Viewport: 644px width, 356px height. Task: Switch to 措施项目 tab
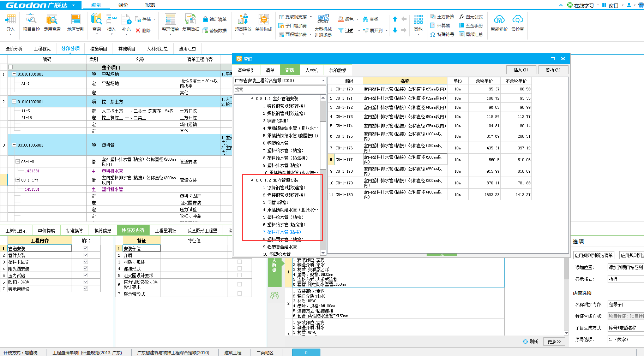point(98,49)
